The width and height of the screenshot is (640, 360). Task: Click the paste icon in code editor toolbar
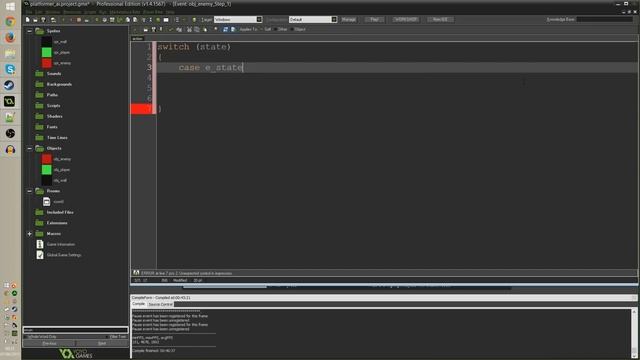click(x=205, y=29)
